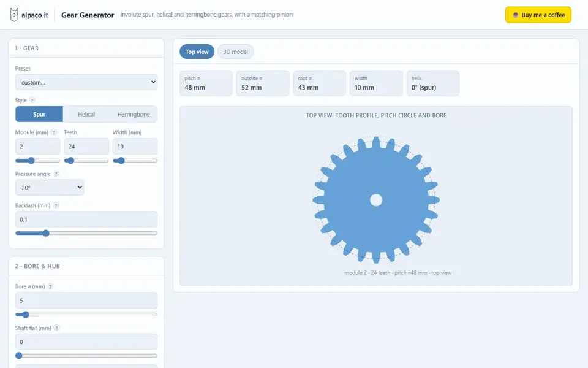Open the Preset dropdown showing custom...
588x368 pixels.
coord(86,82)
